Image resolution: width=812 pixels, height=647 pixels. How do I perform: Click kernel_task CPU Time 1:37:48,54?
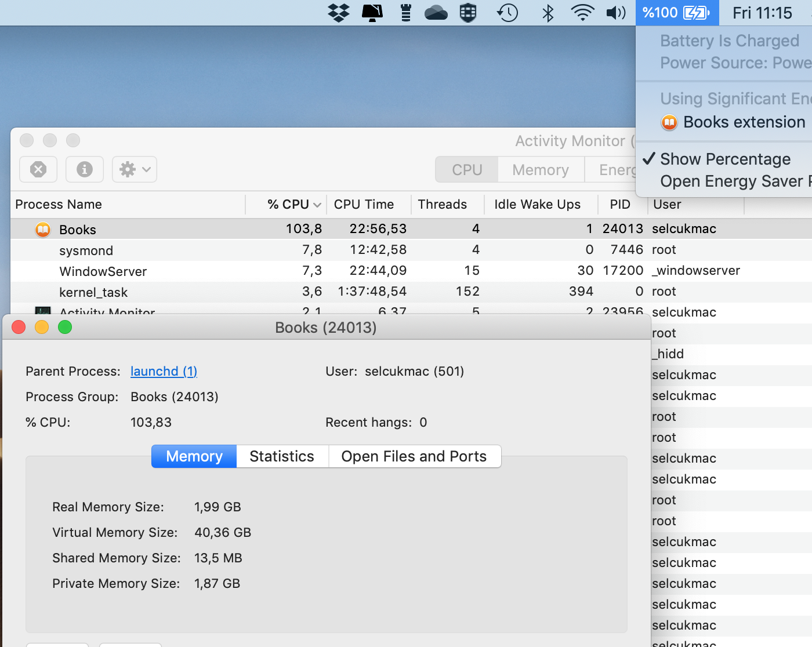click(x=372, y=291)
